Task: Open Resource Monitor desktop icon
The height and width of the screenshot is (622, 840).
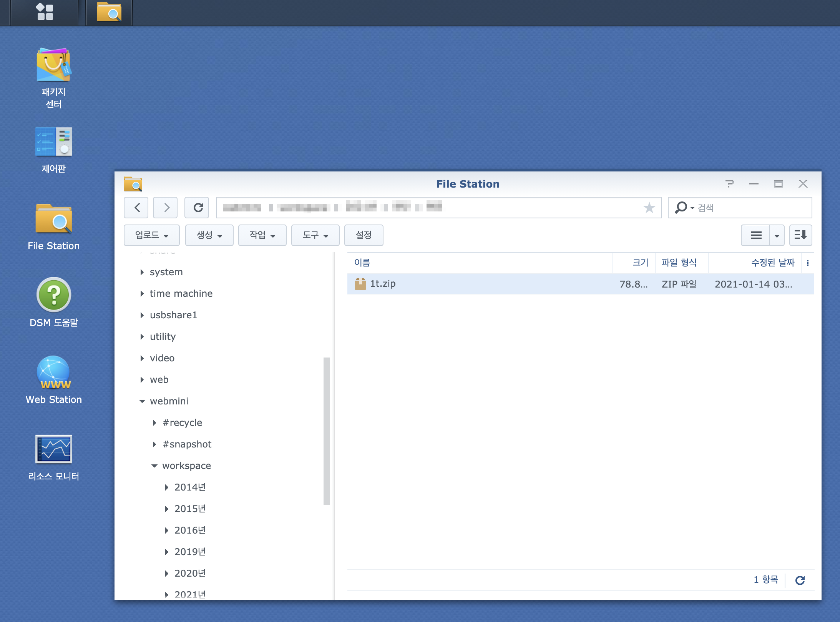Action: (x=53, y=449)
